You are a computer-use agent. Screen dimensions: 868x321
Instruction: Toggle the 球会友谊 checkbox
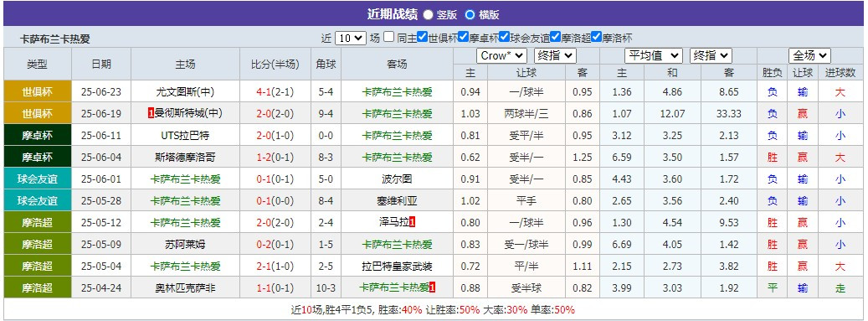(504, 37)
